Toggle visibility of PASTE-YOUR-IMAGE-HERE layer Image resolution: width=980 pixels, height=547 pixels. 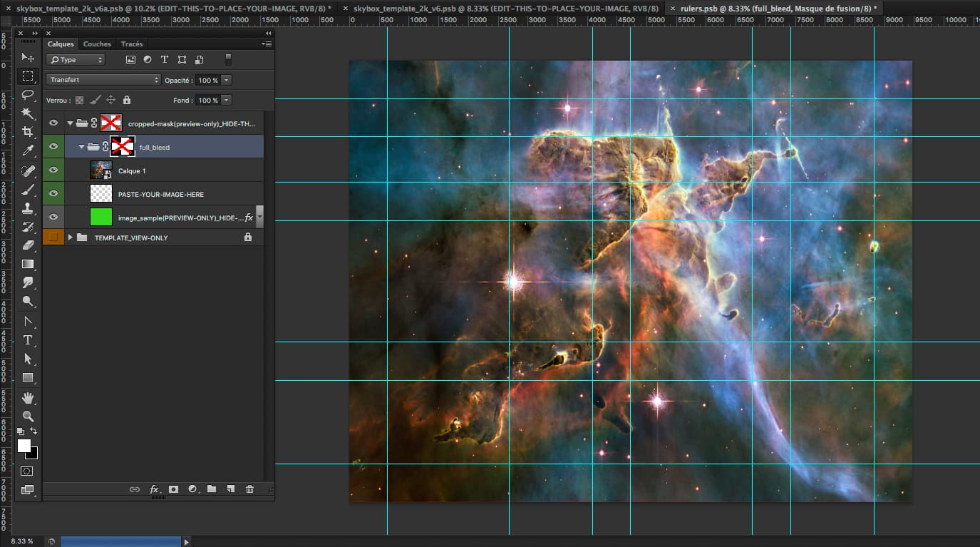(x=53, y=194)
